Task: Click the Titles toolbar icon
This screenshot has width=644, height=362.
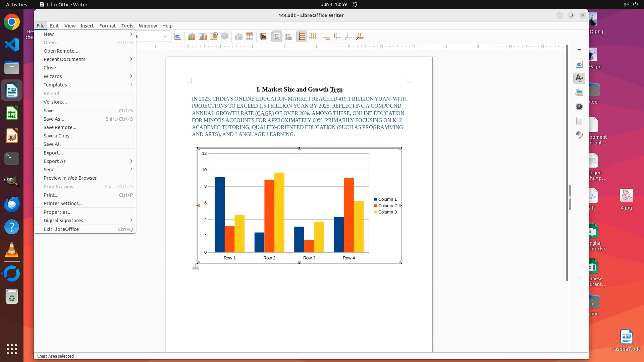Action: point(263,37)
